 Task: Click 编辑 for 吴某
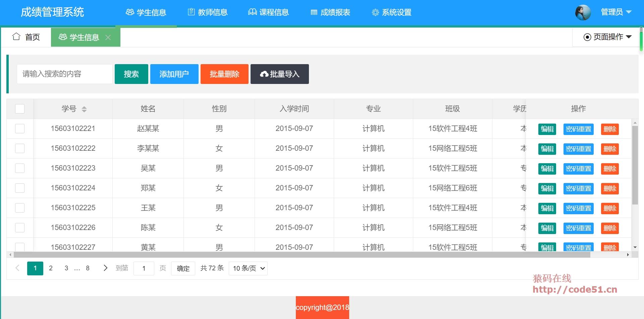[x=547, y=169]
